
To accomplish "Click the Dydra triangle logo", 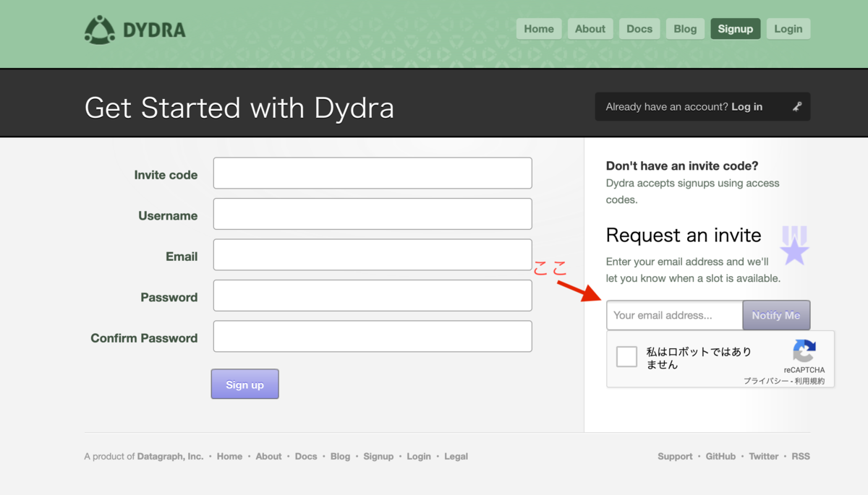I will pyautogui.click(x=101, y=29).
